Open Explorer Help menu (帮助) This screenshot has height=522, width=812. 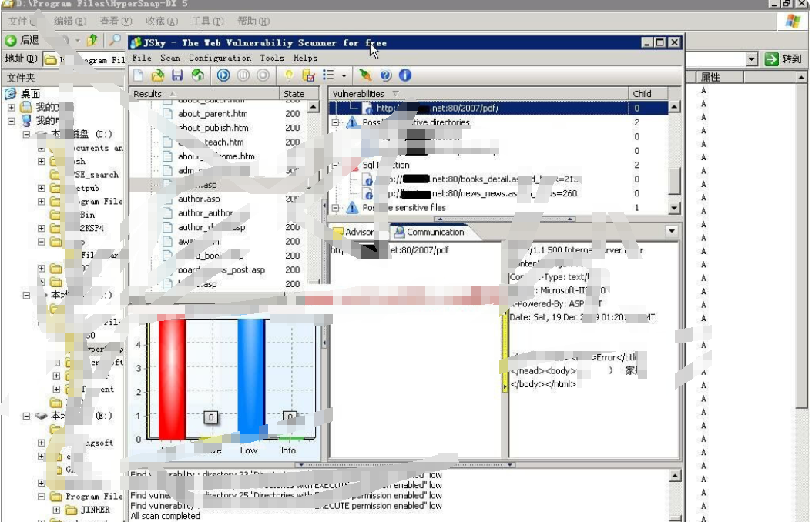pos(253,22)
